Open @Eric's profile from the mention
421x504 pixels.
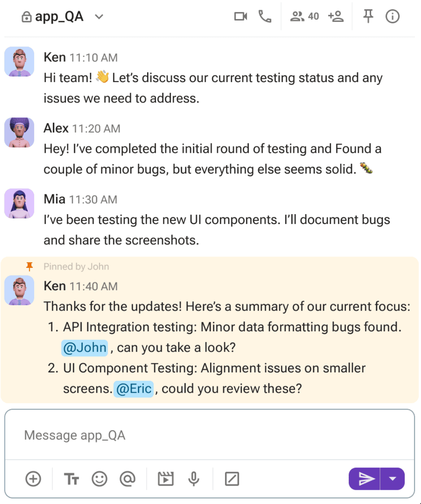(134, 389)
